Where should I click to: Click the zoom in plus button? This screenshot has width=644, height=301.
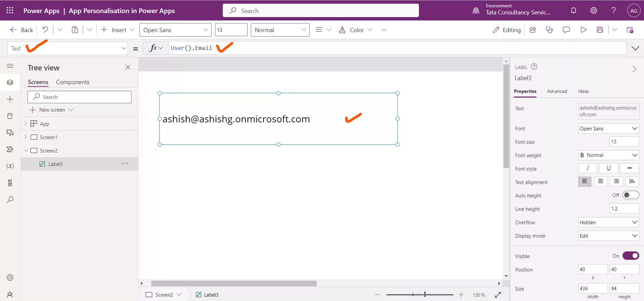click(461, 295)
